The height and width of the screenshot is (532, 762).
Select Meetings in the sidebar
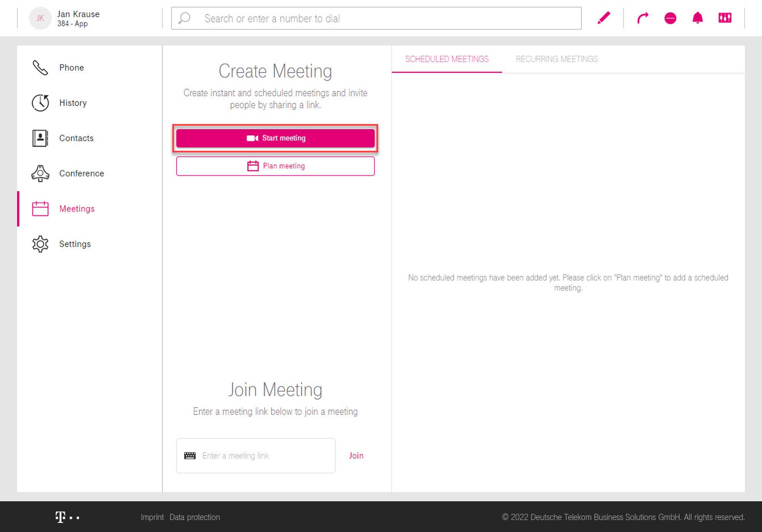tap(77, 209)
